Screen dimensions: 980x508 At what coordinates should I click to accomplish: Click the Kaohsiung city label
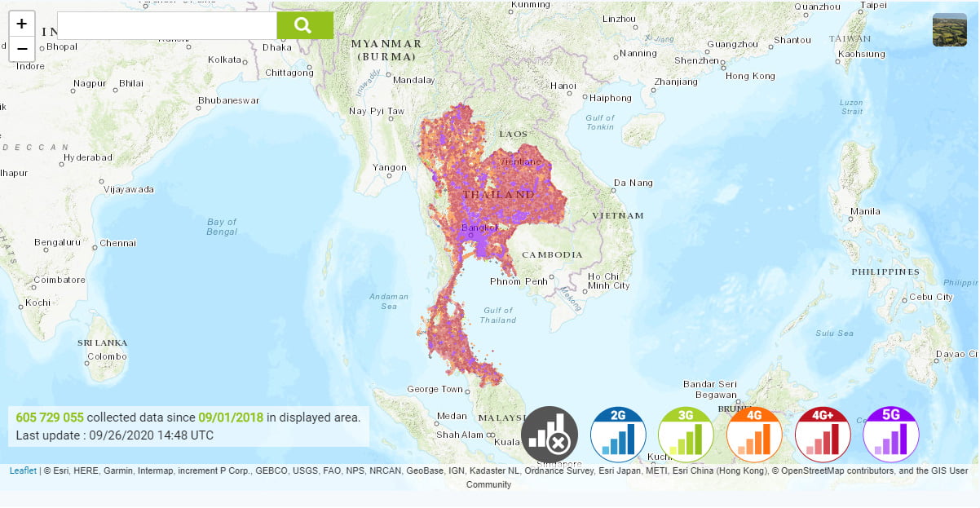862,54
